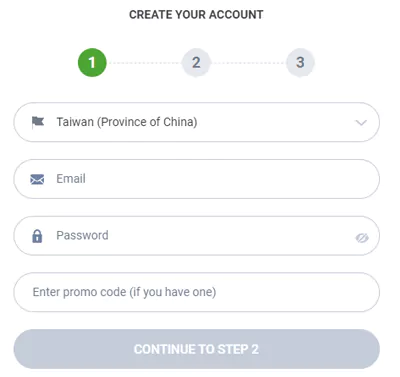Show password using crossed-out eye icon

362,238
